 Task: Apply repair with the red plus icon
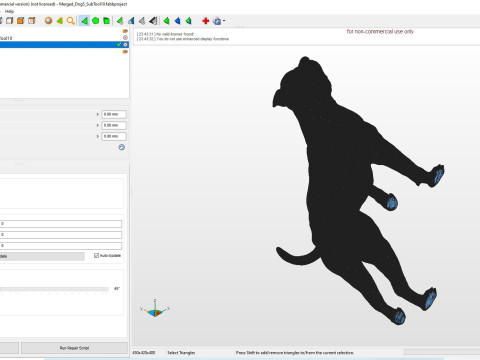(206, 21)
